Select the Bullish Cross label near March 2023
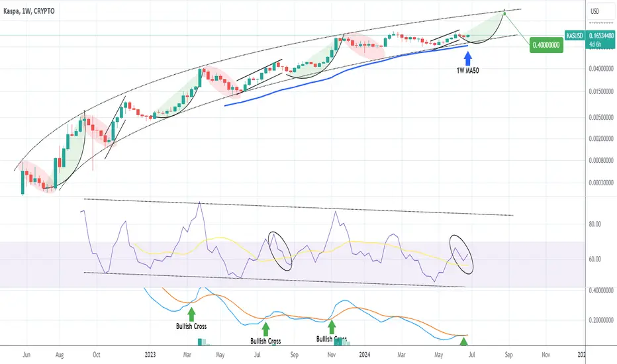Image resolution: width=617 pixels, height=364 pixels. (x=191, y=326)
